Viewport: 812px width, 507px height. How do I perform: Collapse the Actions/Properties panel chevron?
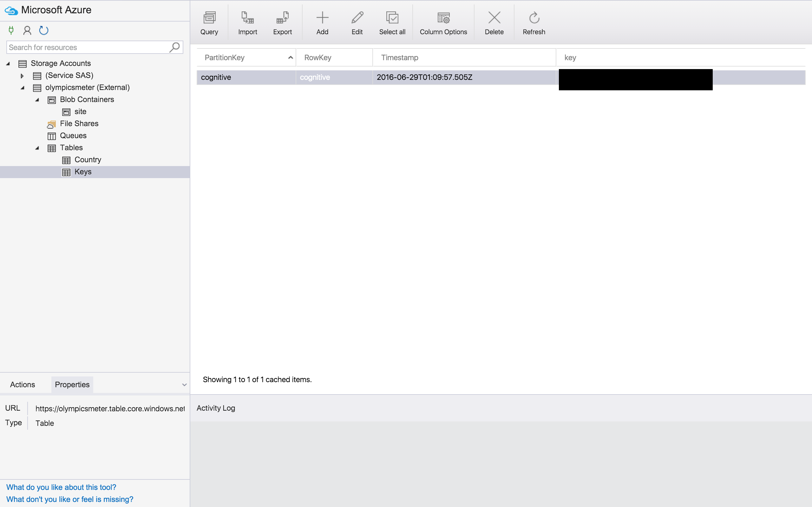184,385
